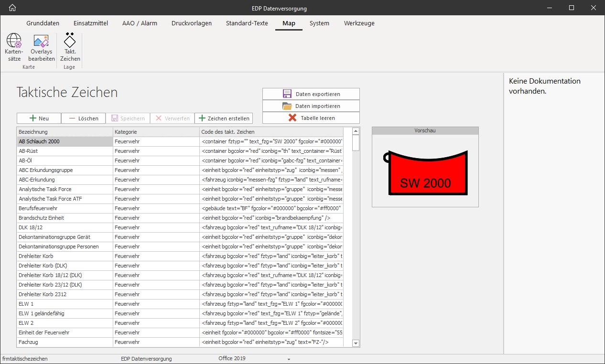Clear the table using Tabelle leeren
This screenshot has width=605, height=364.
(311, 118)
